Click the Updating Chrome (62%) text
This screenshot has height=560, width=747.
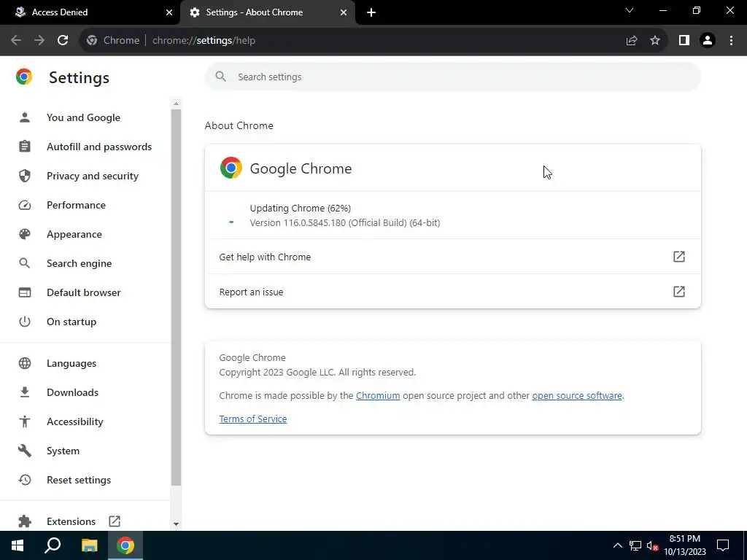[x=300, y=208]
